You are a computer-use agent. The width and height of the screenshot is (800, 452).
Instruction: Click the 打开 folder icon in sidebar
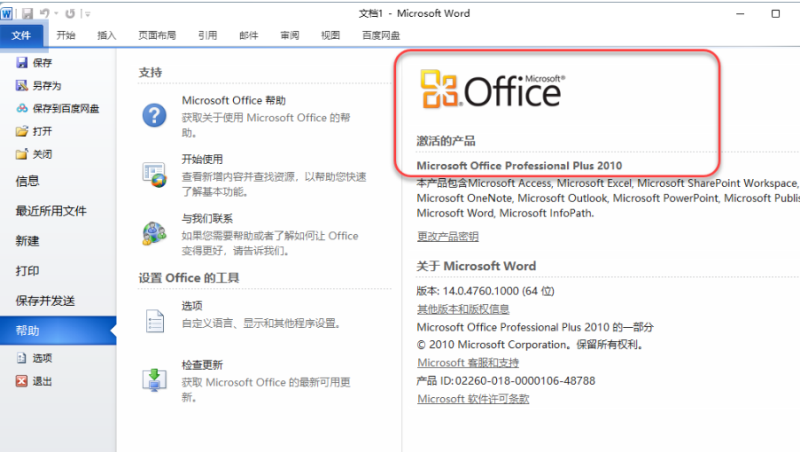coord(21,131)
